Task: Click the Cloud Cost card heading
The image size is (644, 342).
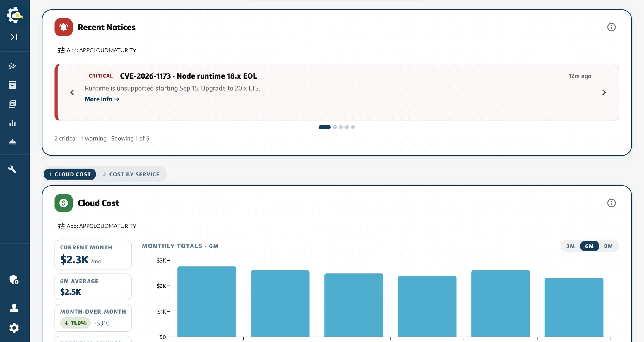Action: click(98, 203)
